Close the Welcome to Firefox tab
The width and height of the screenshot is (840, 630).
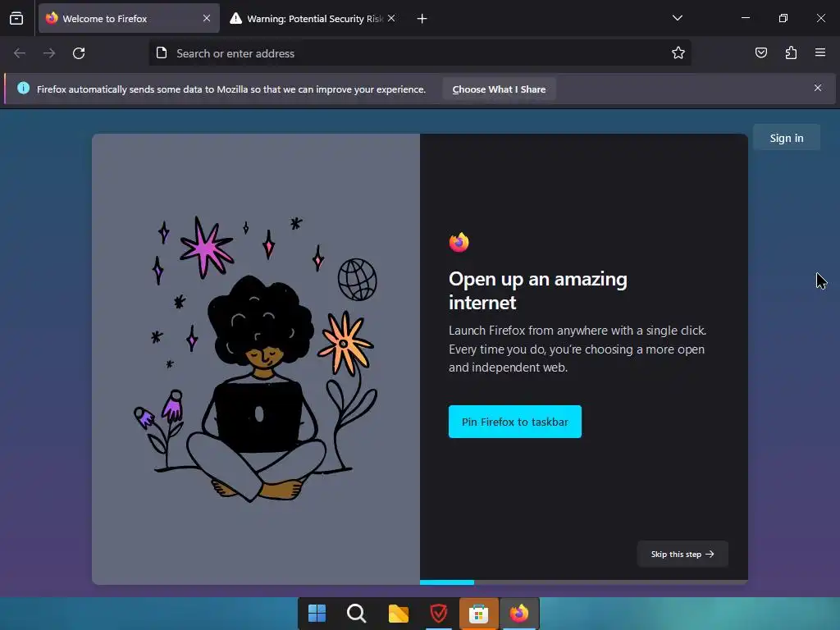(207, 18)
